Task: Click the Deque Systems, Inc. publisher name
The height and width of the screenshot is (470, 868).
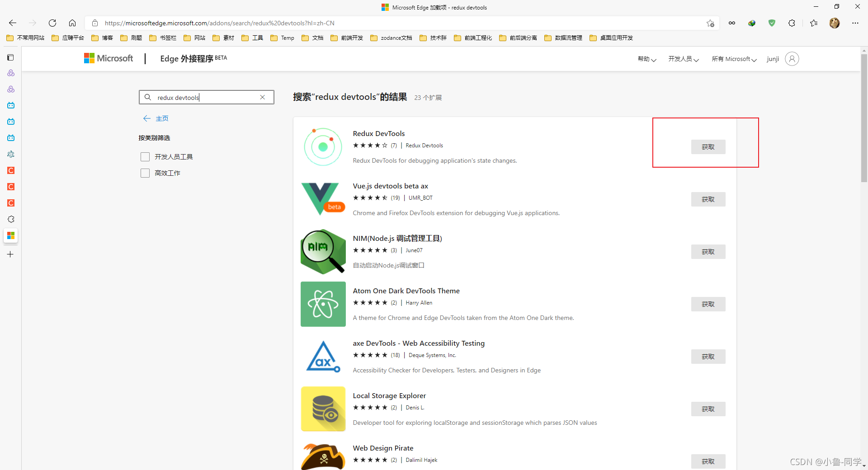Action: tap(432, 355)
